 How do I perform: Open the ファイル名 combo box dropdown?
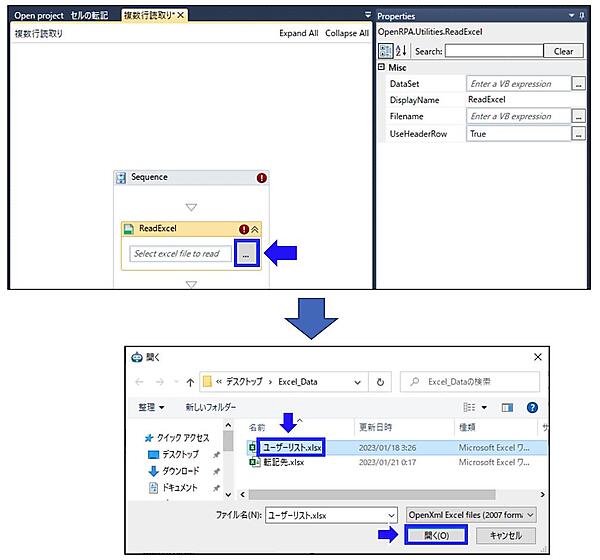click(x=391, y=515)
